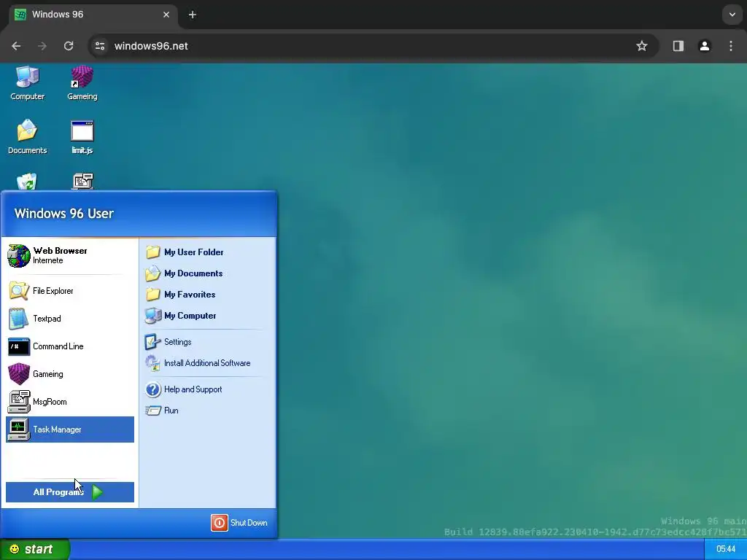The image size is (747, 560).
Task: Click the Command Line terminal icon
Action: 18,346
